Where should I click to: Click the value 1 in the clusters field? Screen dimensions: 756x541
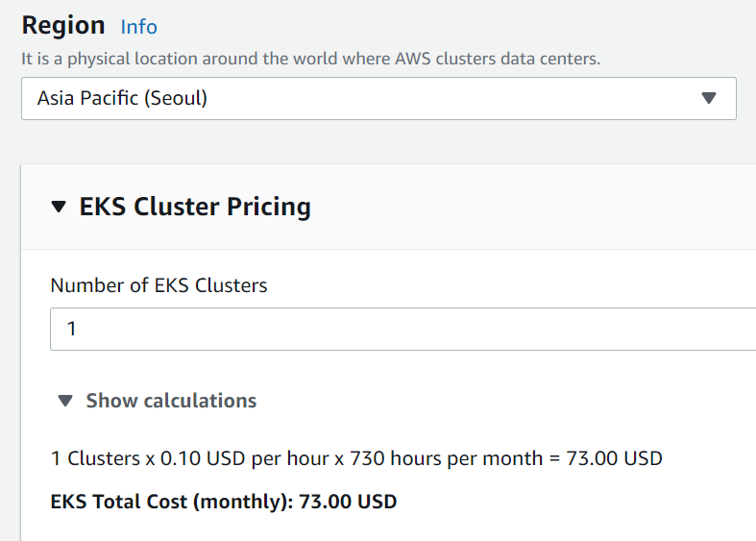click(71, 329)
